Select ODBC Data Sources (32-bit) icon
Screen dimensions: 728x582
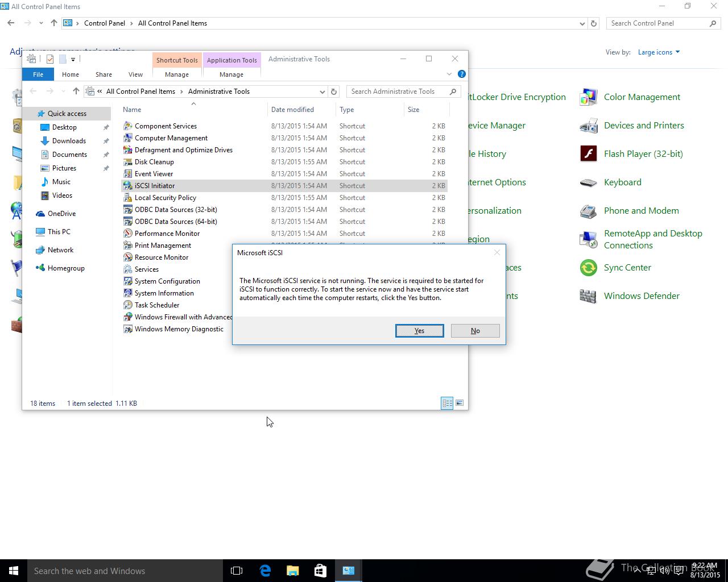(128, 210)
